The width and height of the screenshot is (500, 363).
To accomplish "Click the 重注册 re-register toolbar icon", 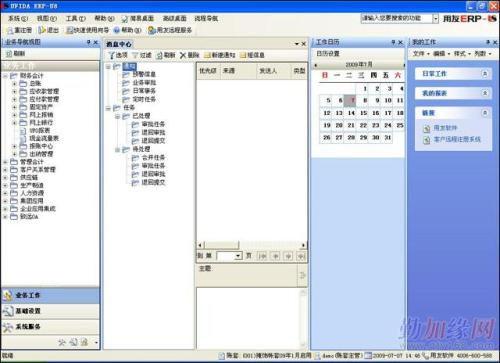I will click(10, 30).
